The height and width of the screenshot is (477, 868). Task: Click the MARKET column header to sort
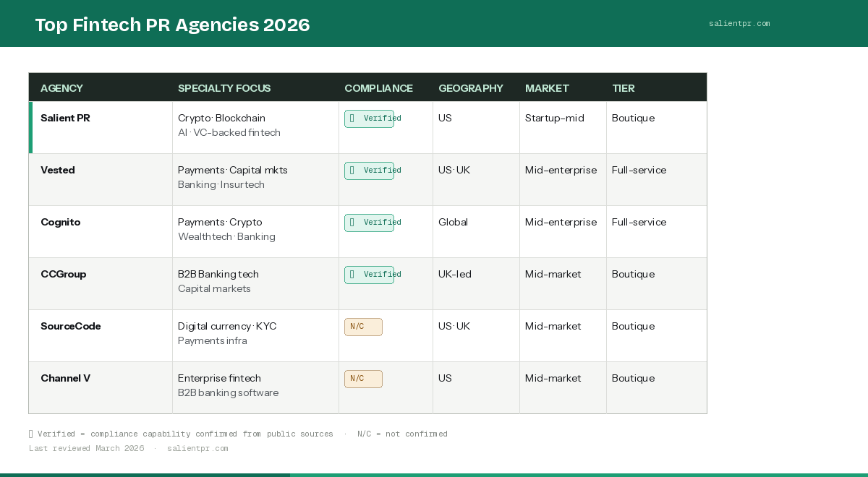pyautogui.click(x=547, y=87)
